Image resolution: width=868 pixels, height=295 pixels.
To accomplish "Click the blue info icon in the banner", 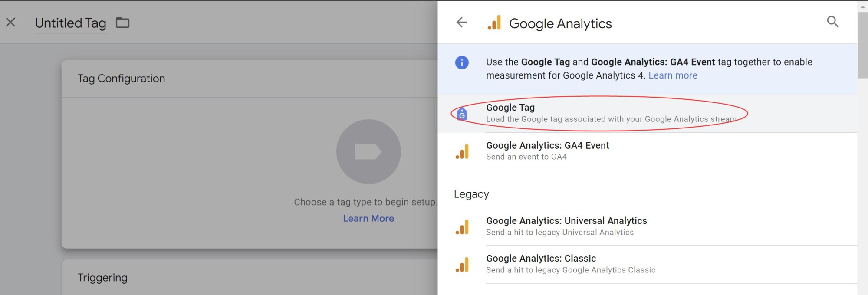I will click(x=462, y=62).
